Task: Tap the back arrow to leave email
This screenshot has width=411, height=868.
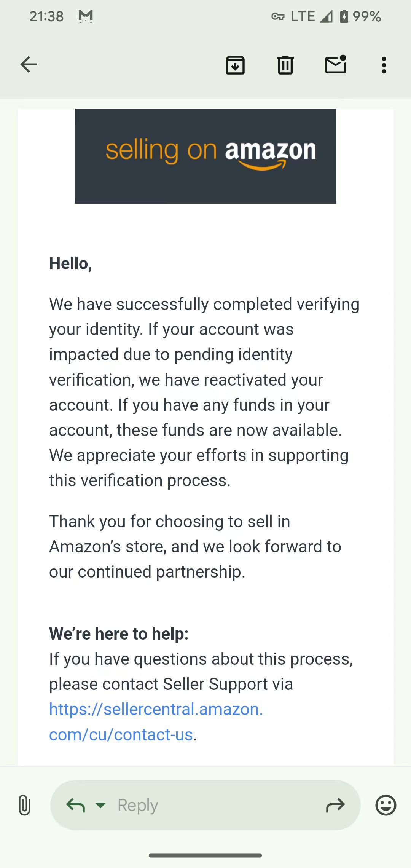Action: tap(29, 64)
